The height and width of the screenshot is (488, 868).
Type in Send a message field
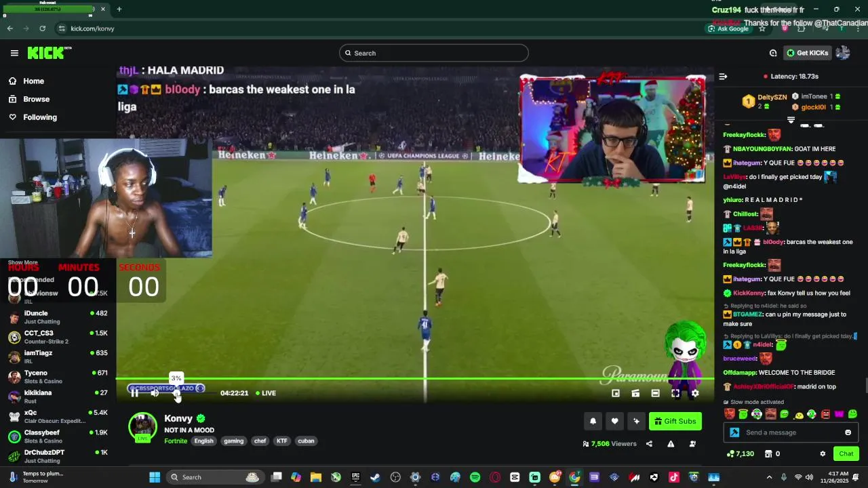(x=792, y=432)
